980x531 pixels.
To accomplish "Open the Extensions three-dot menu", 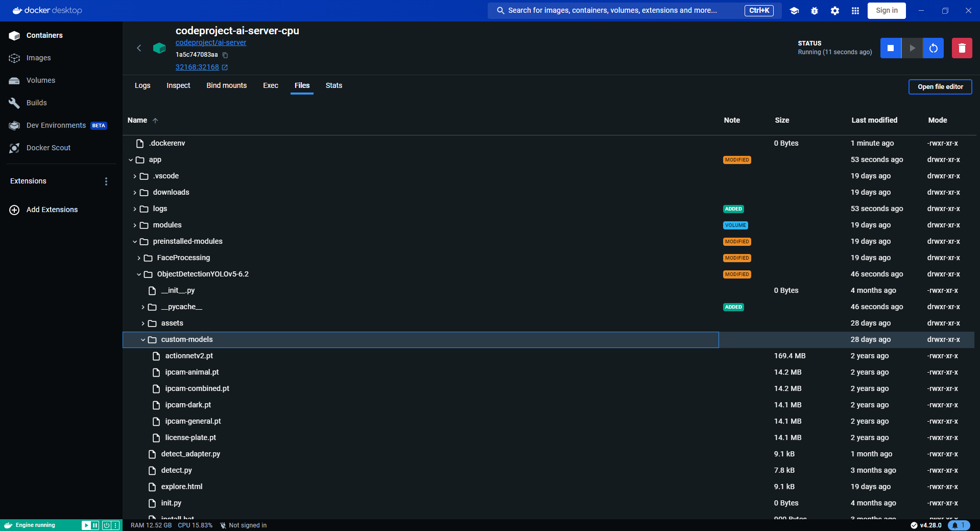I will 106,181.
